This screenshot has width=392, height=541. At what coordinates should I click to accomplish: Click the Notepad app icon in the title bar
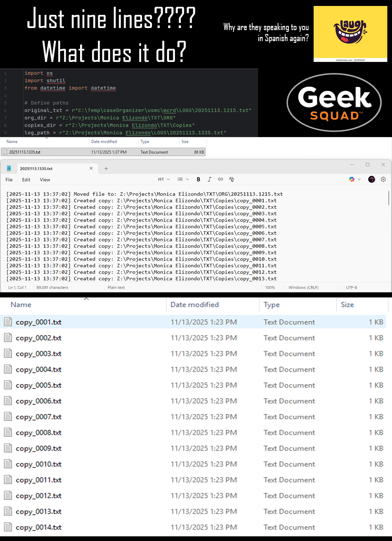pyautogui.click(x=9, y=168)
